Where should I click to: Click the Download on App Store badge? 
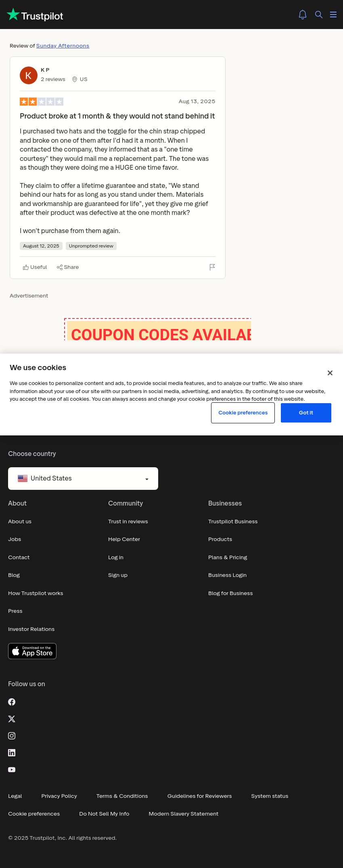32,651
